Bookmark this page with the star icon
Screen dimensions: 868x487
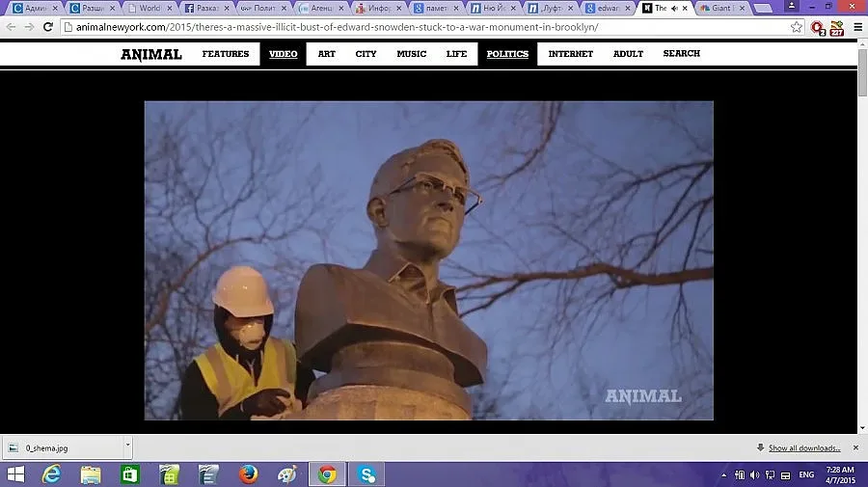(x=797, y=27)
